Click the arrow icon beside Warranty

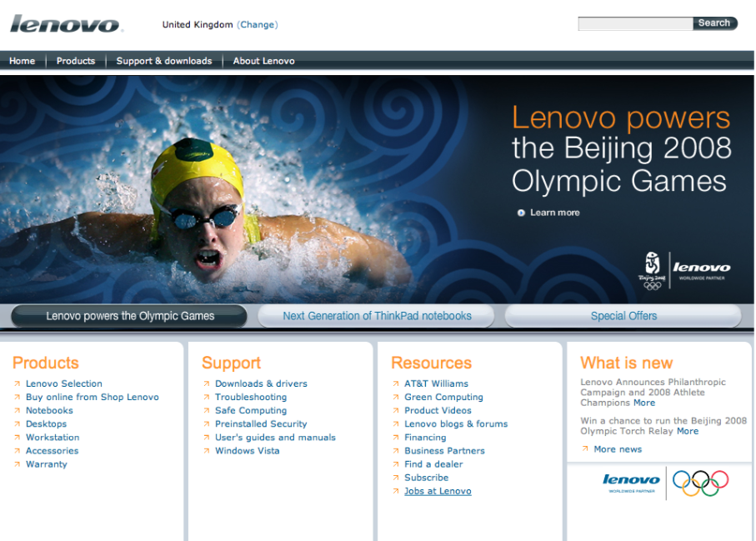17,464
